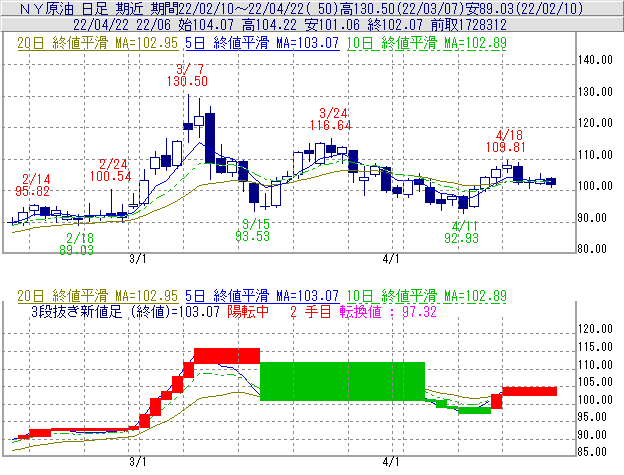This screenshot has width=624, height=475.
Task: Click the large green block in lower chart
Action: pos(342,381)
